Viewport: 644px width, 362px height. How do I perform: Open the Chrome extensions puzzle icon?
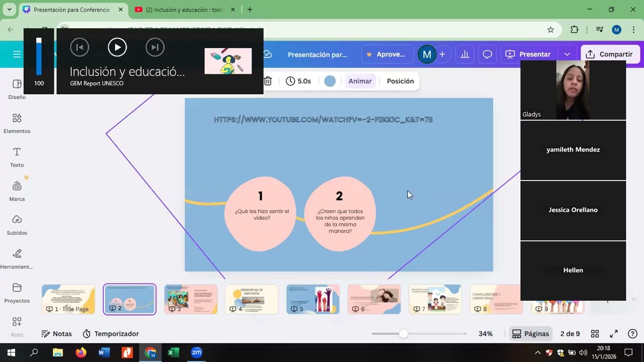pyautogui.click(x=575, y=30)
